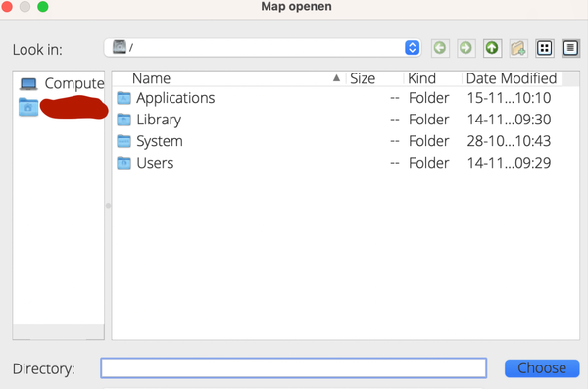
Task: Go back using the left arrow icon
Action: coord(440,48)
